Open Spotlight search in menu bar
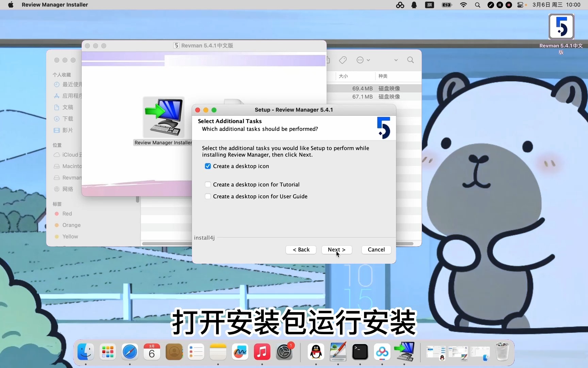 click(x=477, y=5)
